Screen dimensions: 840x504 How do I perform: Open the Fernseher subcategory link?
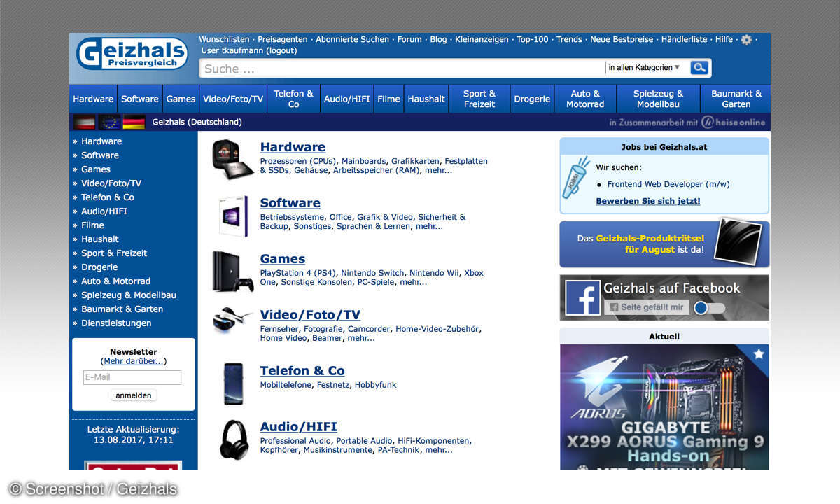click(x=280, y=329)
